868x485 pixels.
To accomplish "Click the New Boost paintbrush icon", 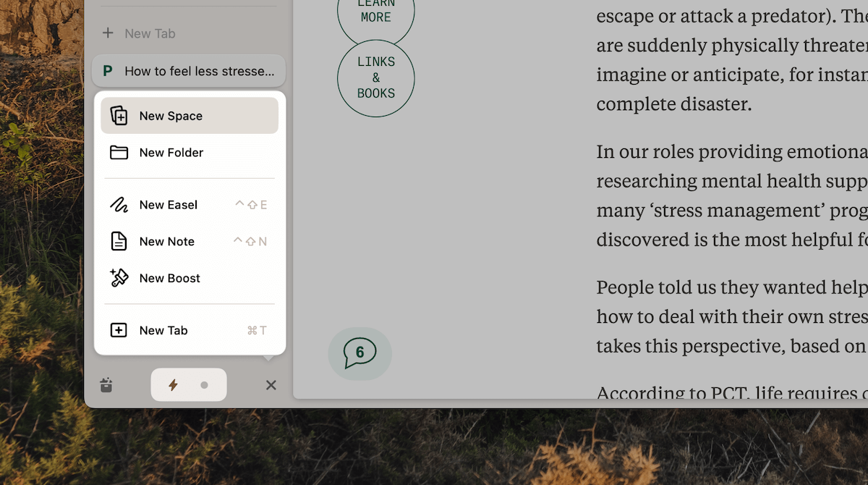I will click(119, 278).
